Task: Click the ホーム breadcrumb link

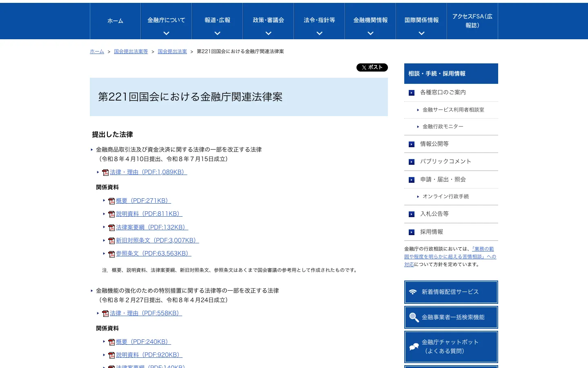Action: [97, 52]
